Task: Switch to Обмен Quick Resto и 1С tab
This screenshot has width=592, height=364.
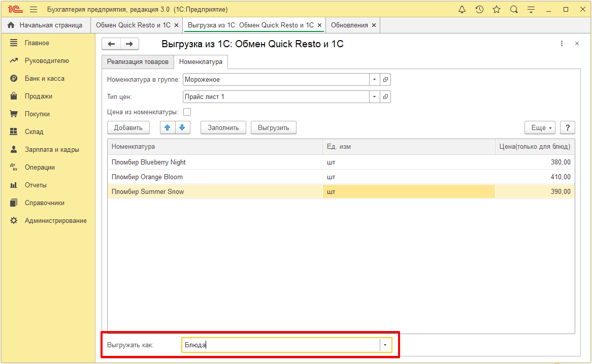Action: pyautogui.click(x=133, y=25)
